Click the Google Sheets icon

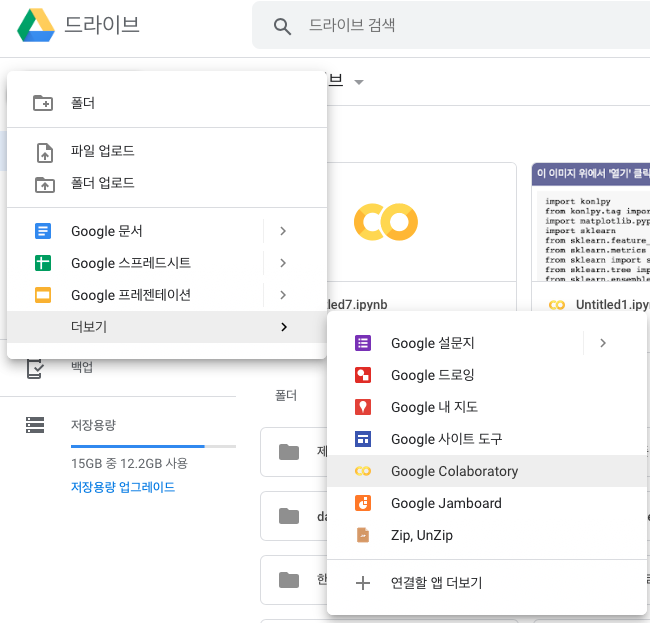[x=43, y=263]
